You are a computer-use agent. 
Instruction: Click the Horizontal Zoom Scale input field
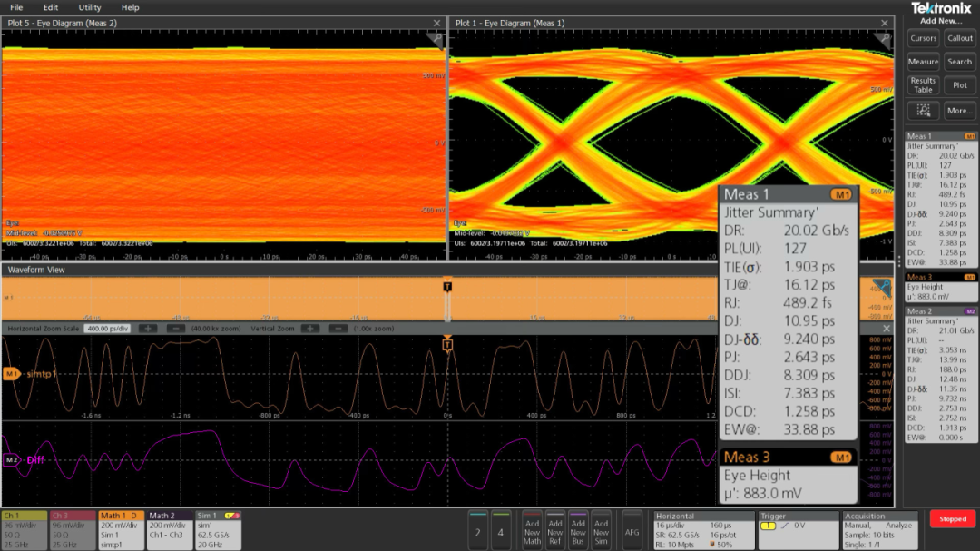[109, 328]
